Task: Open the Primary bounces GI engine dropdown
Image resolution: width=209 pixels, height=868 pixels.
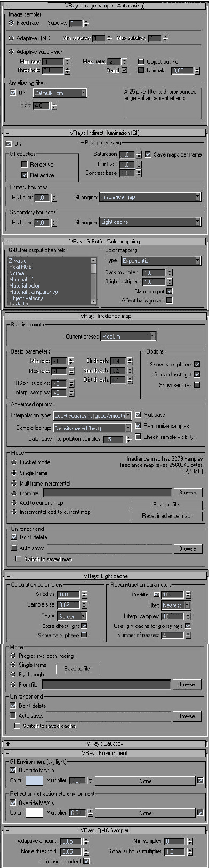Action: [150, 197]
